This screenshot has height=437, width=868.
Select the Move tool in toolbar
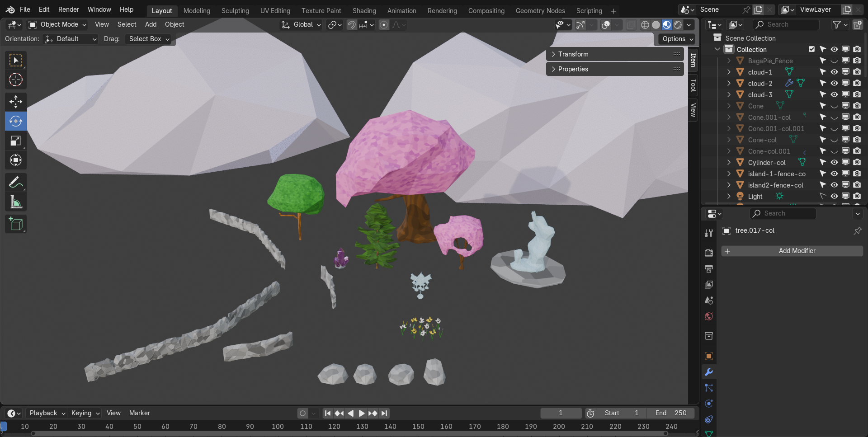16,101
